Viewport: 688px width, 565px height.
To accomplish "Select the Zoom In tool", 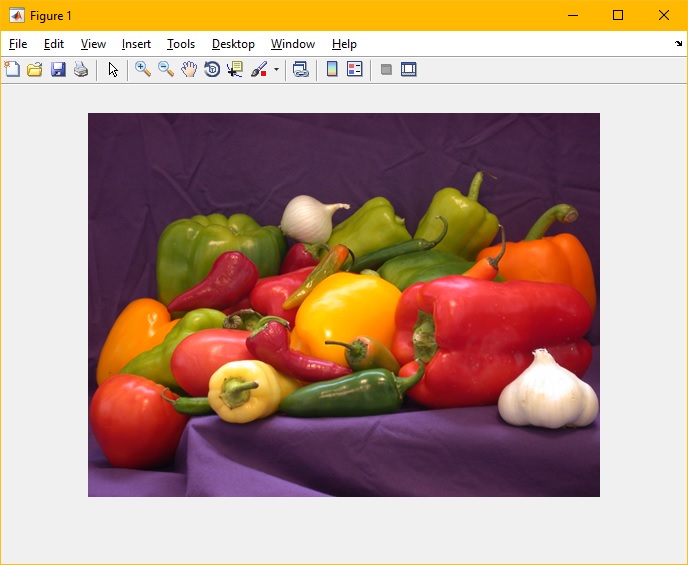I will pyautogui.click(x=143, y=69).
